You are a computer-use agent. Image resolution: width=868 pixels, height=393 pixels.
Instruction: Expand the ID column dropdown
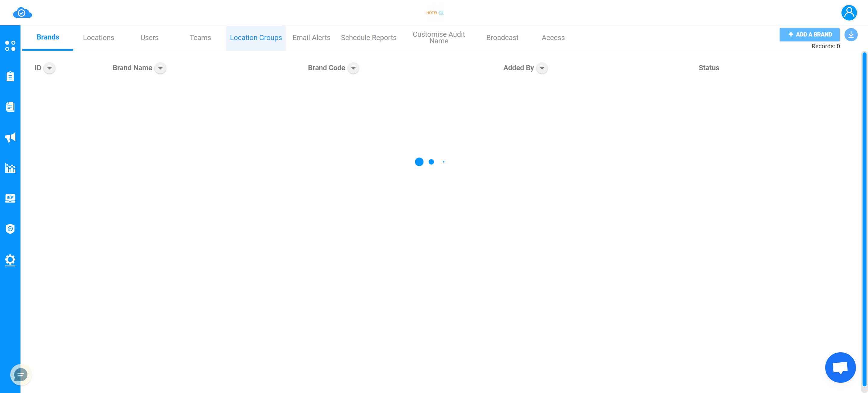(x=49, y=68)
